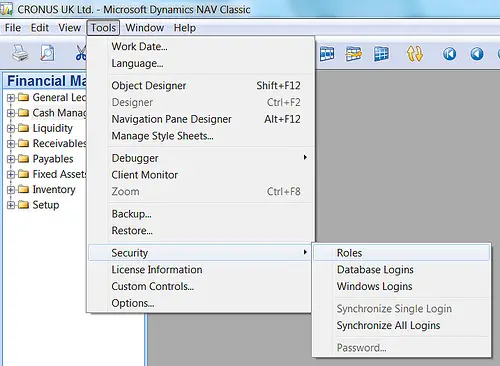
Task: Open the View menu
Action: click(x=69, y=28)
